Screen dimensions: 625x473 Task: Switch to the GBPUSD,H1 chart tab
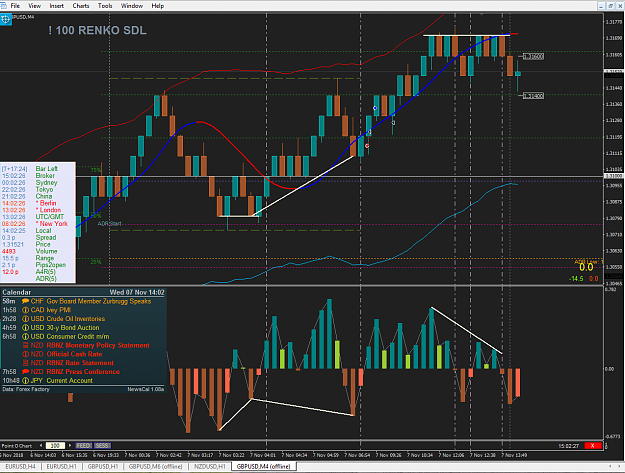(x=103, y=466)
